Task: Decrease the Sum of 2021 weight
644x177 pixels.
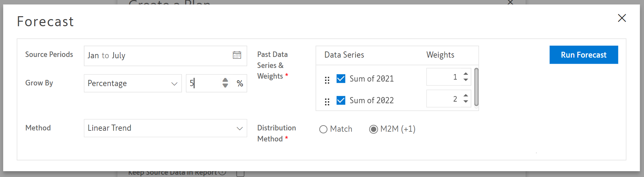Action: click(466, 80)
